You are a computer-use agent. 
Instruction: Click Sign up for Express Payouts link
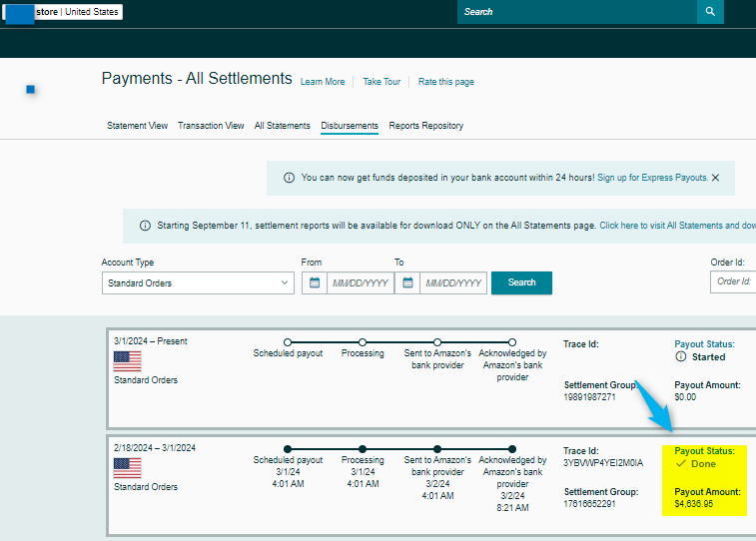(x=652, y=178)
